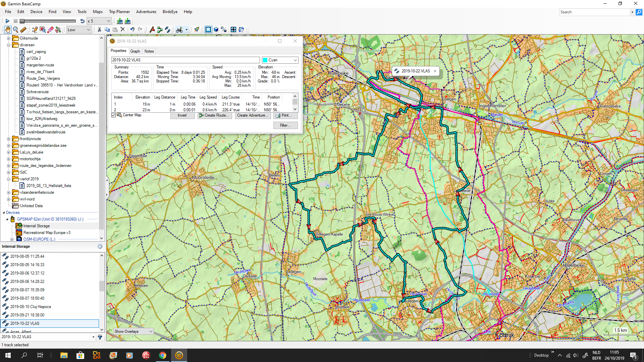Image resolution: width=644 pixels, height=362 pixels.
Task: Click the Filter button
Action: coord(285,125)
